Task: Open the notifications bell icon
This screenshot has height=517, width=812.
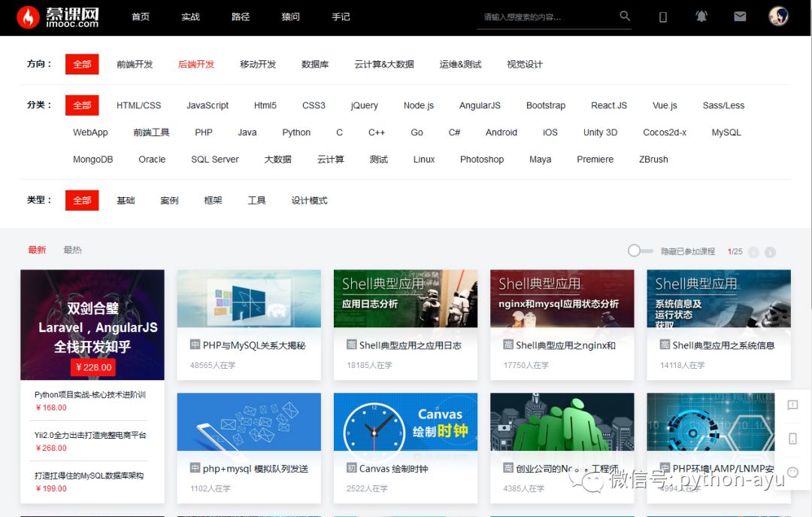Action: pyautogui.click(x=701, y=17)
